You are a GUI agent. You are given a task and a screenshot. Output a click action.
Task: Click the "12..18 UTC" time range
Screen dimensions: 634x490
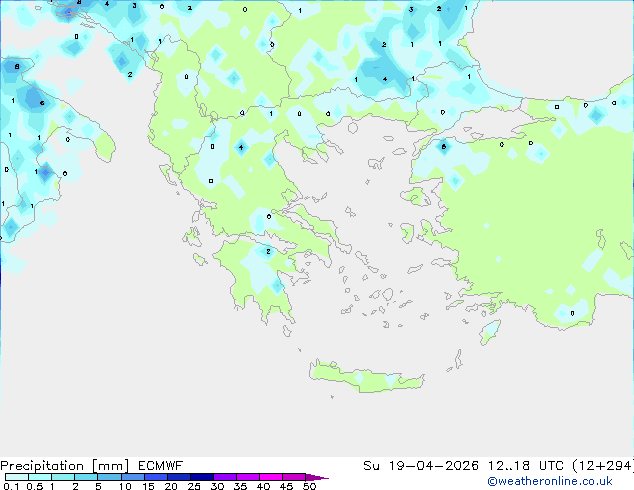pyautogui.click(x=526, y=466)
